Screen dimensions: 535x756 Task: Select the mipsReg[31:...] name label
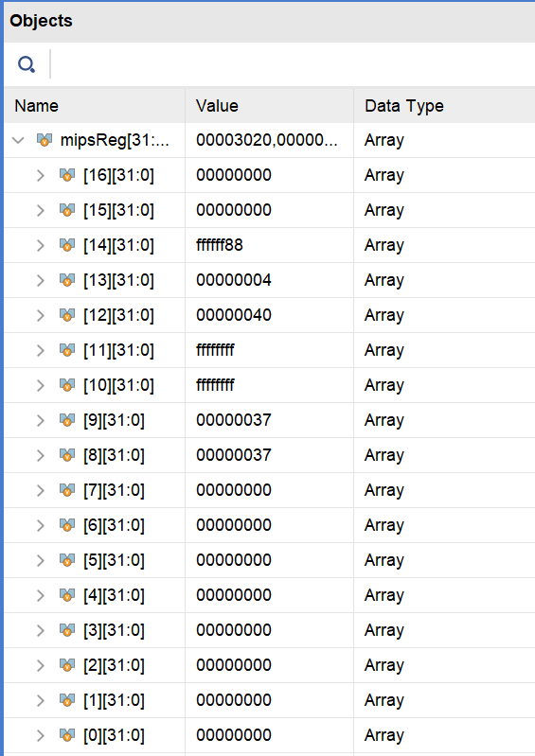[115, 140]
